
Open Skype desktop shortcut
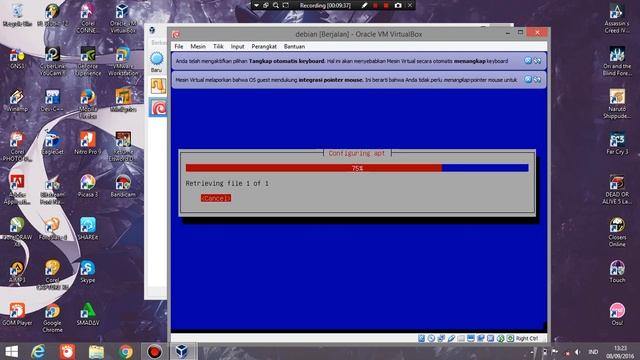[88, 272]
